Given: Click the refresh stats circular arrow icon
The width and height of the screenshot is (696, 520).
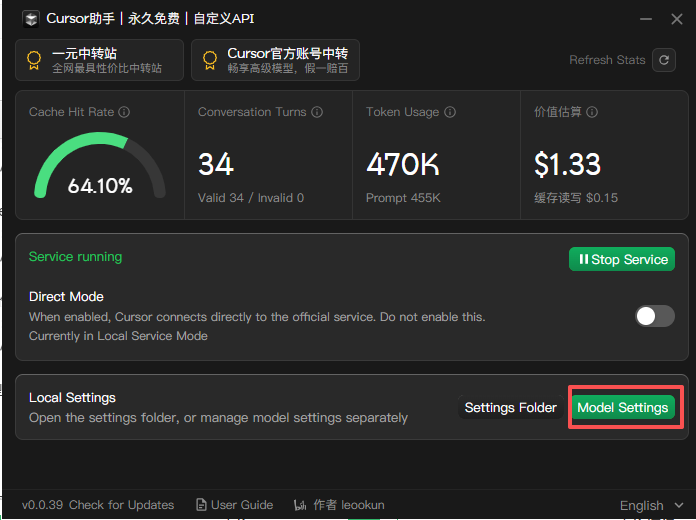Looking at the screenshot, I should click(x=664, y=60).
